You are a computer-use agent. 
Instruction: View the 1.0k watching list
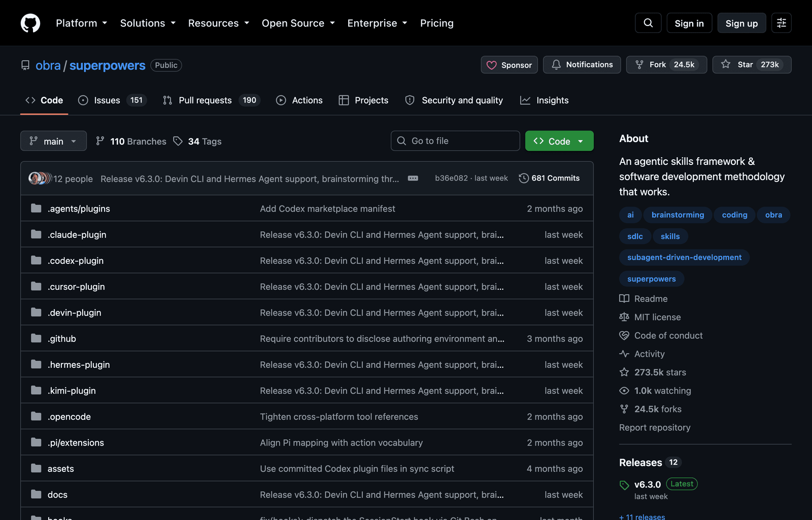pos(655,391)
